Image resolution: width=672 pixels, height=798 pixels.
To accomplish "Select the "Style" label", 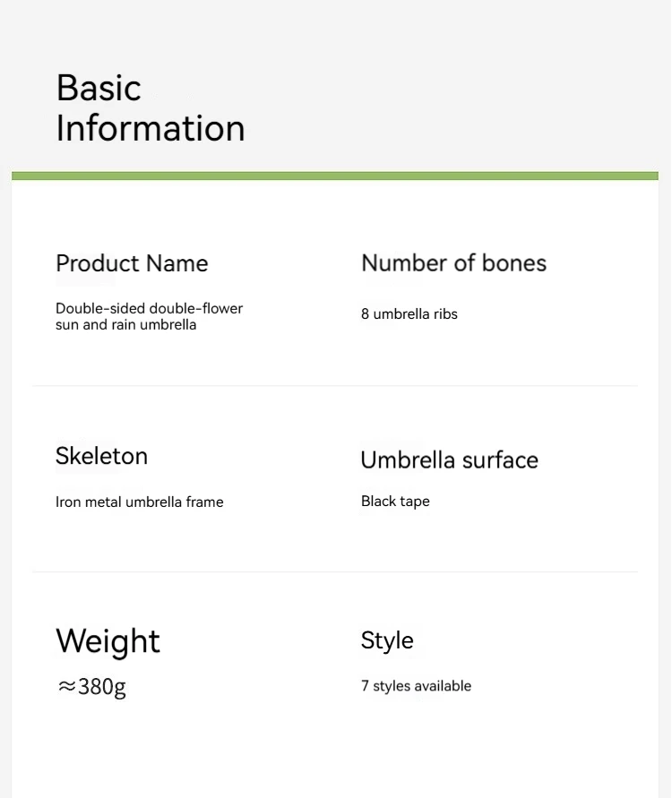I will pyautogui.click(x=387, y=640).
